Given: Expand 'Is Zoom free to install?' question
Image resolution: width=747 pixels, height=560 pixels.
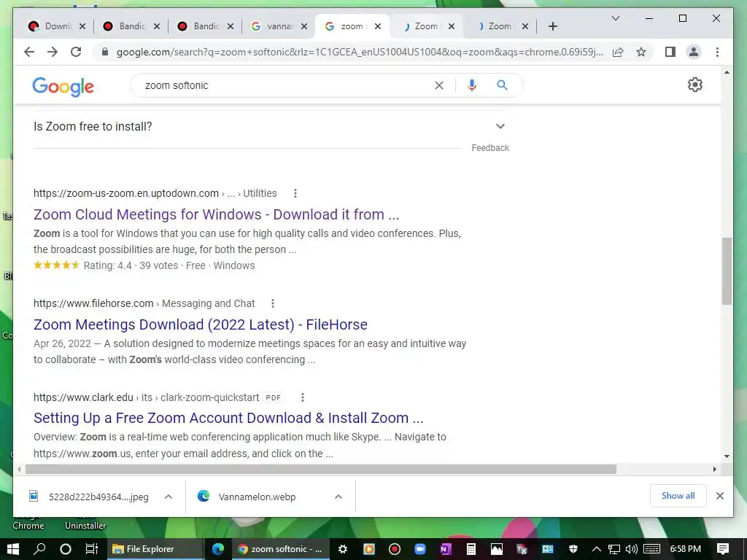Looking at the screenshot, I should point(271,127).
